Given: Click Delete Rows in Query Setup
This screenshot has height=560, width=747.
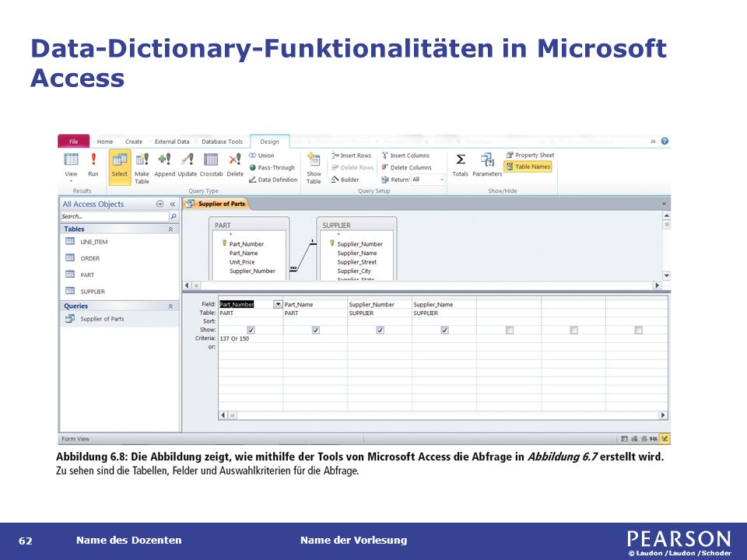Looking at the screenshot, I should point(352,168).
